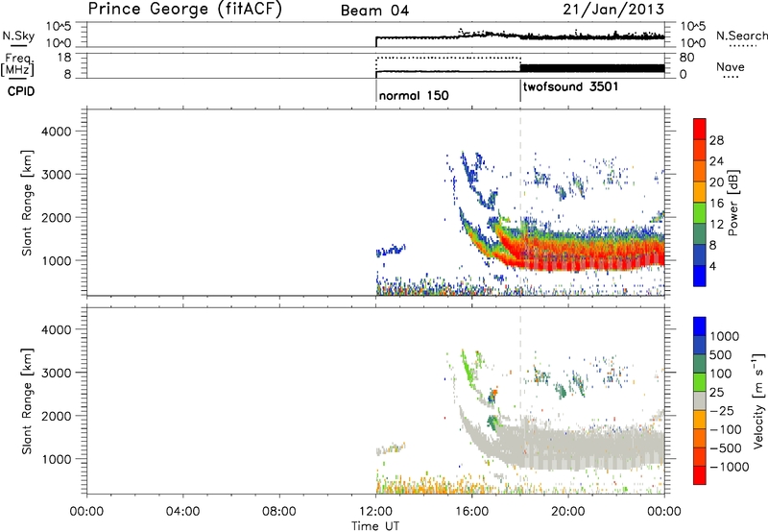Click the '-1000' value on Velocity scale

(x=730, y=467)
